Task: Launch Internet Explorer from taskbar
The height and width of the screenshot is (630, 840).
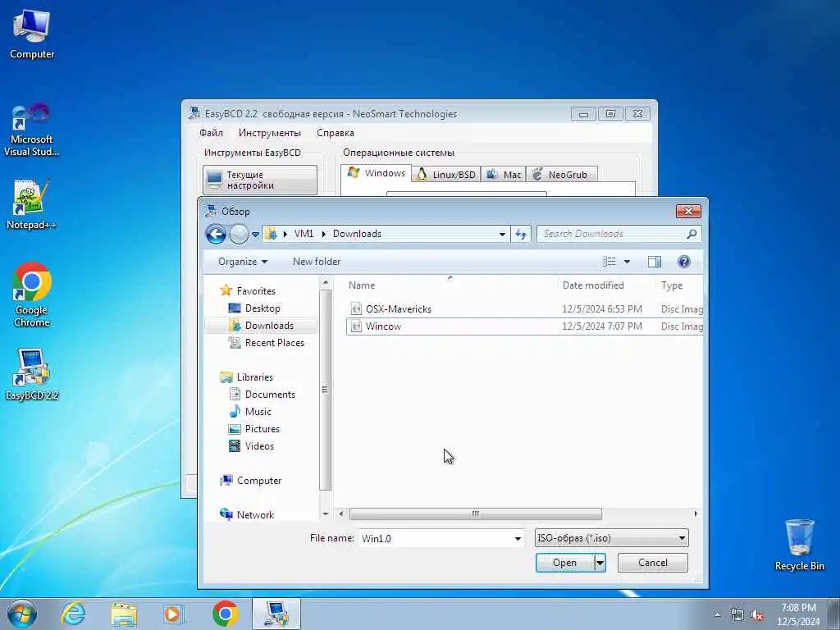Action: tap(73, 614)
